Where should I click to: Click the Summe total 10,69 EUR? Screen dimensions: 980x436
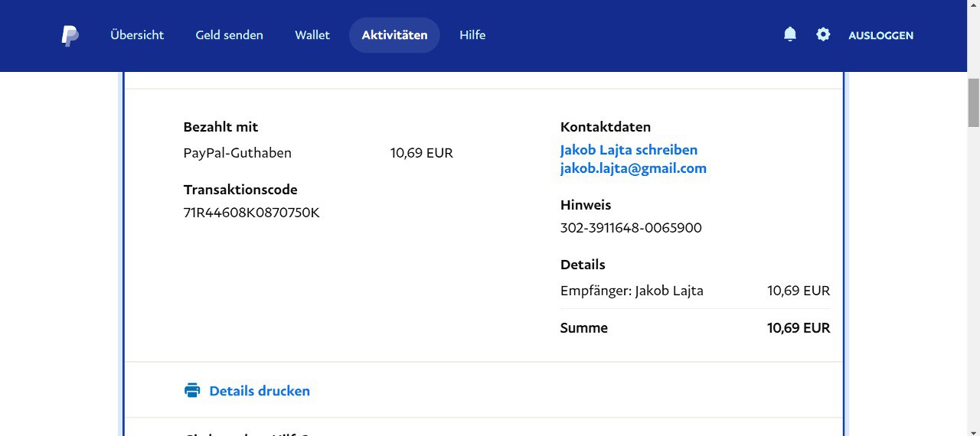click(x=798, y=328)
